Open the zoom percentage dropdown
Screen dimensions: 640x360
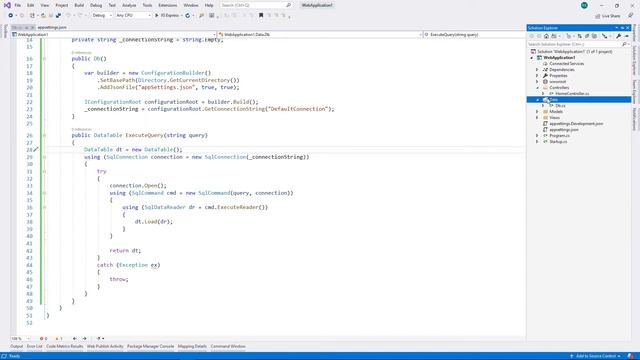(x=20, y=338)
